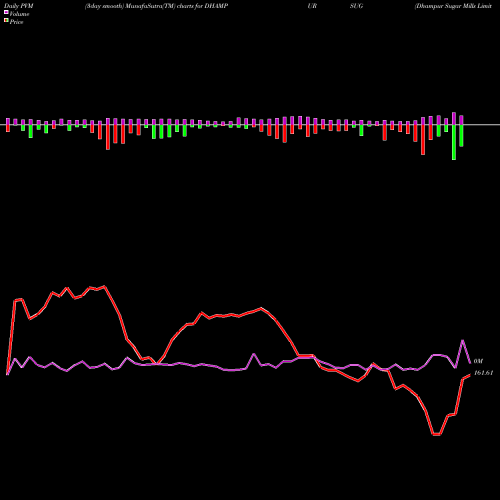Image resolution: width=500 pixels, height=500 pixels.
Task: Click the magenta volume line's highest spike
Action: pyautogui.click(x=463, y=340)
